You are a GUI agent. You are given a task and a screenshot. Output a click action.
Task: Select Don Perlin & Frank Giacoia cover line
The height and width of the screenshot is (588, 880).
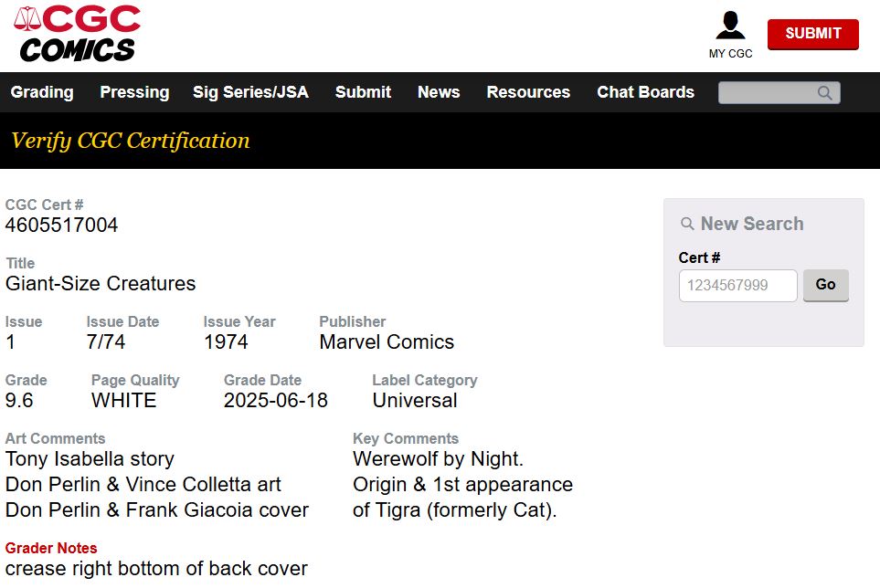[157, 510]
